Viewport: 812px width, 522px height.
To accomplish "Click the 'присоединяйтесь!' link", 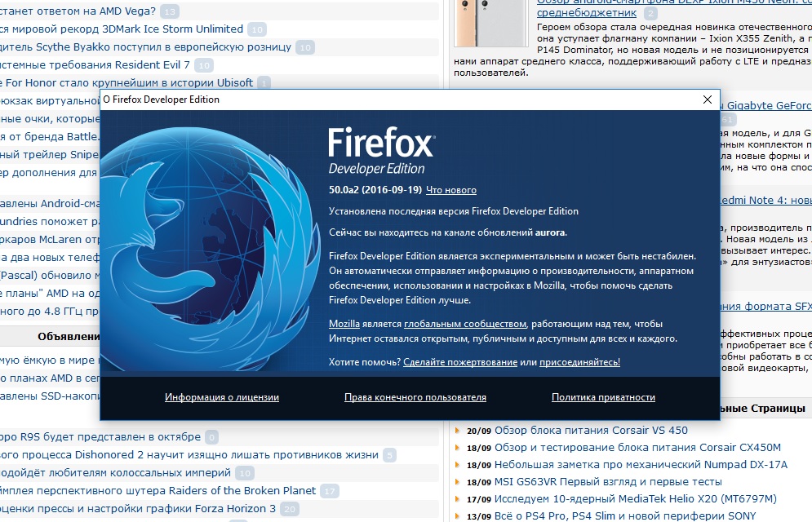I will [x=579, y=362].
